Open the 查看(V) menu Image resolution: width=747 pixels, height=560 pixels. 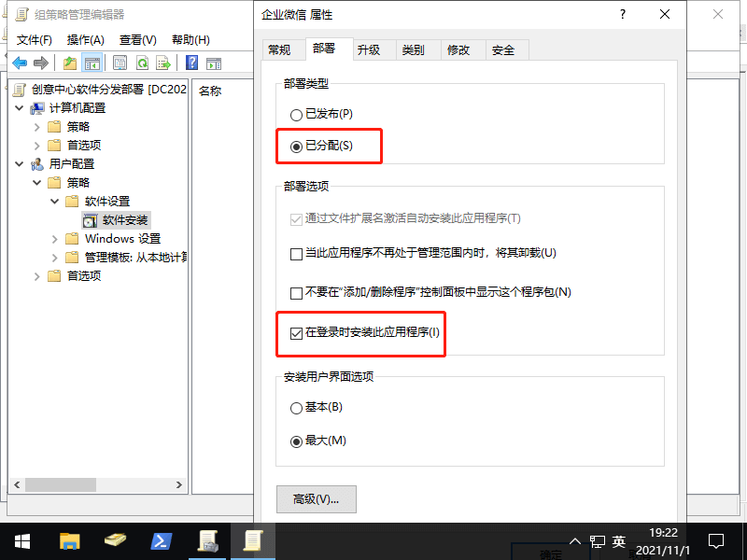[137, 40]
